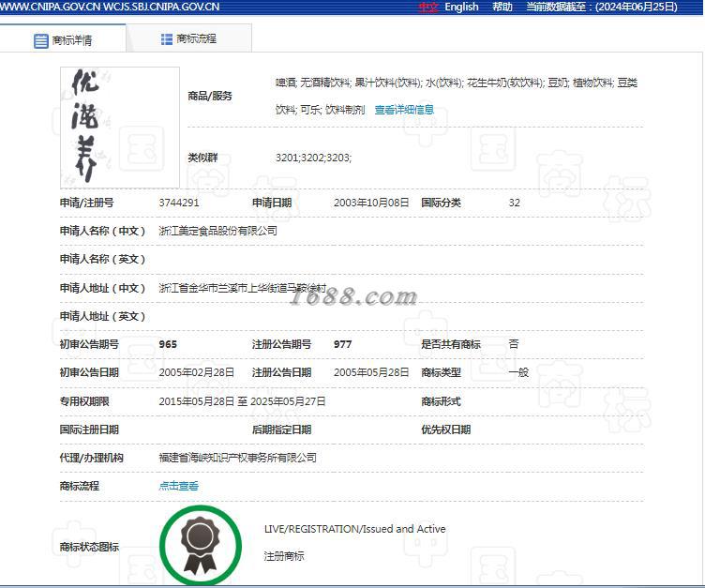Switch to the 商标流程 tab
The image size is (705, 588).
pyautogui.click(x=189, y=38)
